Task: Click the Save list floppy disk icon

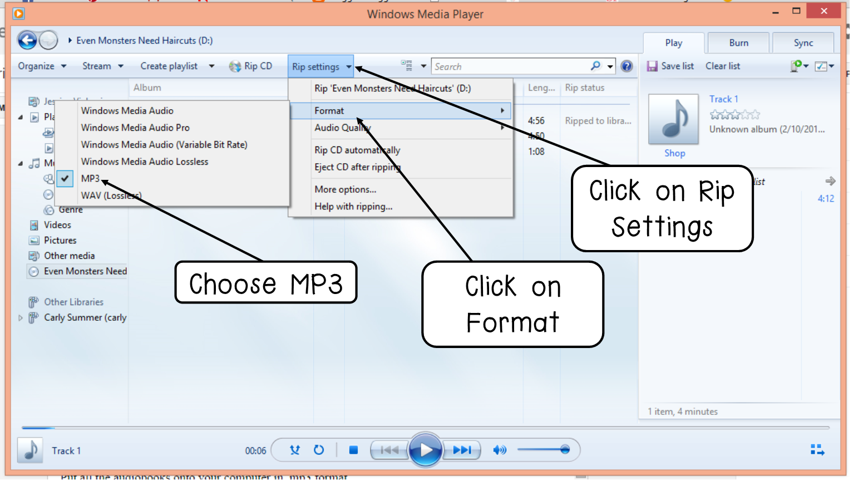Action: click(x=652, y=66)
